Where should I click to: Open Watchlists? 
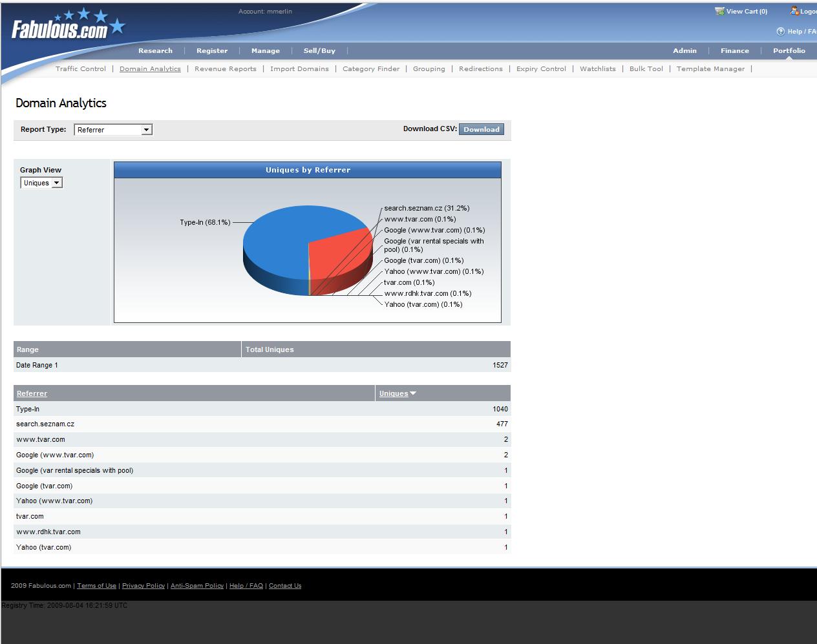coord(598,68)
